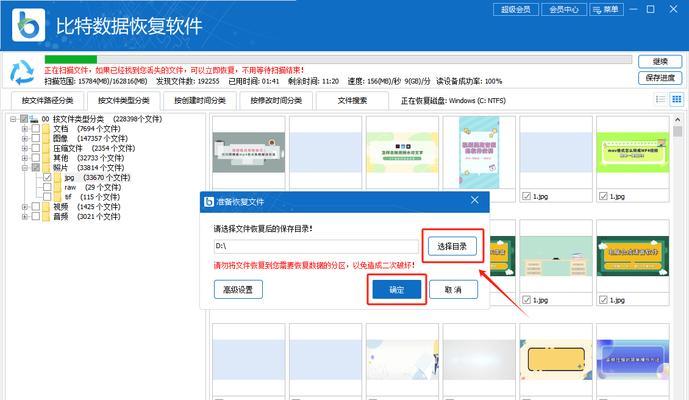
Task: Select the jpg (33670个文件) tree row
Action: (97, 178)
